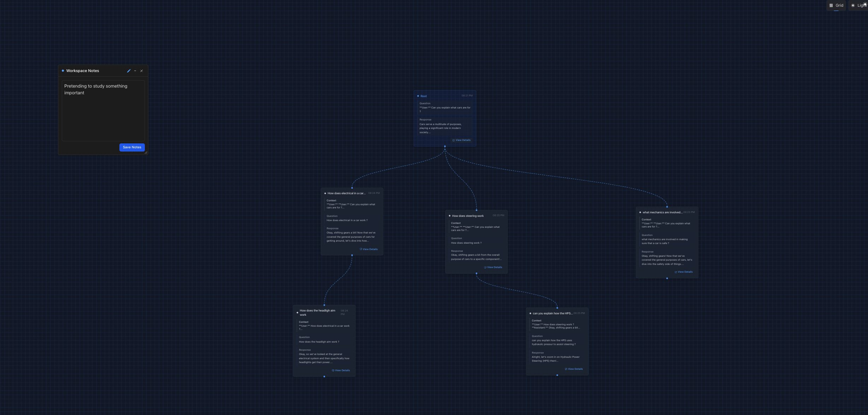868x415 pixels.
Task: Toggle the Grid background option
Action: (836, 5)
